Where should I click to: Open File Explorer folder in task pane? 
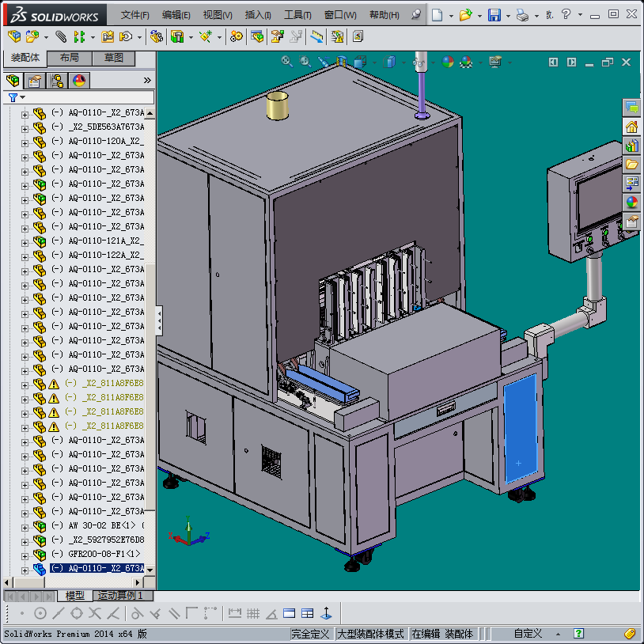click(x=631, y=165)
